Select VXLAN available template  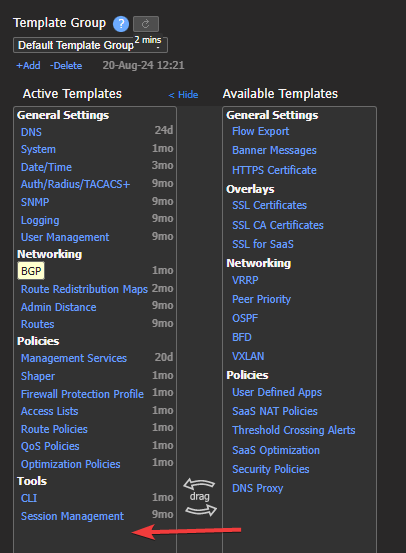tap(248, 356)
